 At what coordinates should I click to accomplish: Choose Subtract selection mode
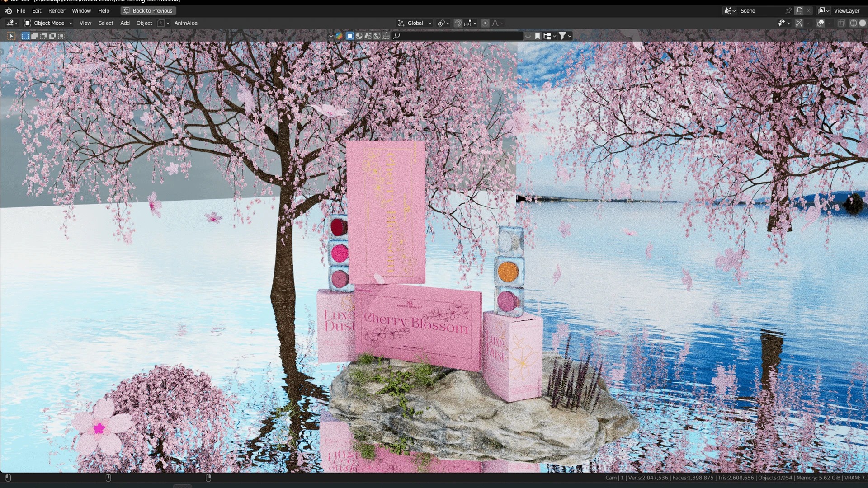tap(43, 36)
